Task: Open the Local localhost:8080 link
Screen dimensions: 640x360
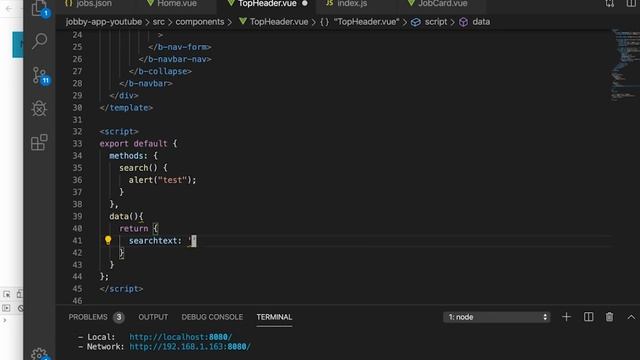Action: point(180,337)
